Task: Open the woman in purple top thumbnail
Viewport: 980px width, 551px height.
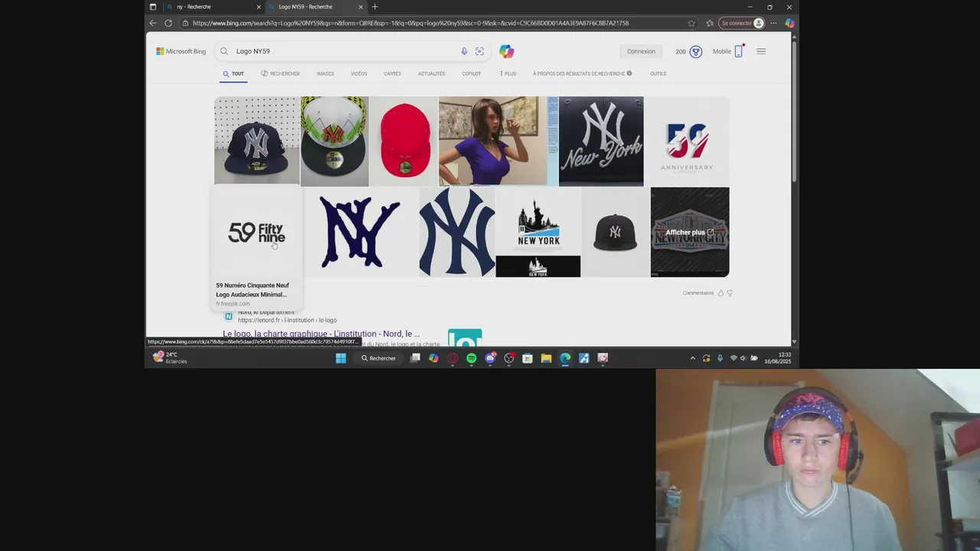Action: [x=498, y=141]
